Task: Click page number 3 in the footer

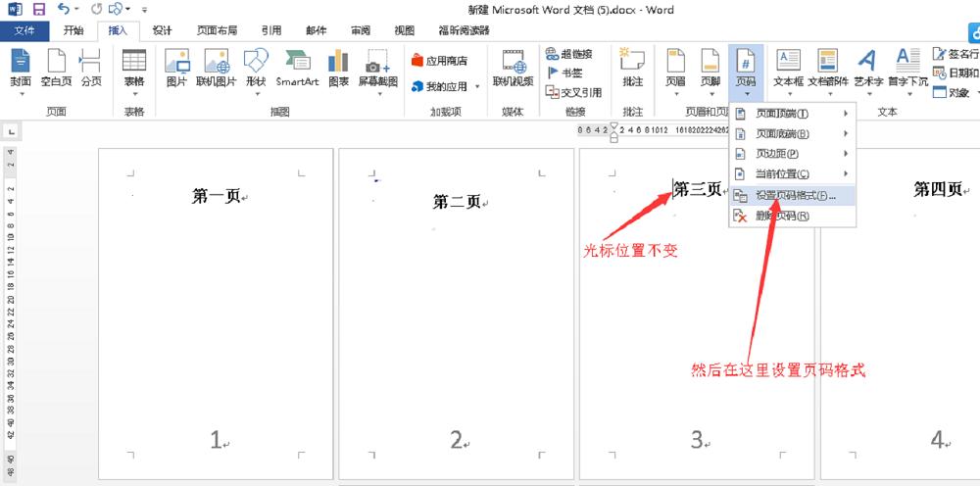Action: click(697, 440)
